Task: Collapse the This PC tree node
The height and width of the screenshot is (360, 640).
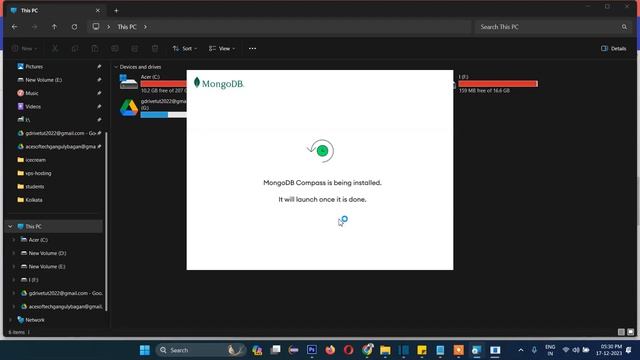Action: (10, 227)
